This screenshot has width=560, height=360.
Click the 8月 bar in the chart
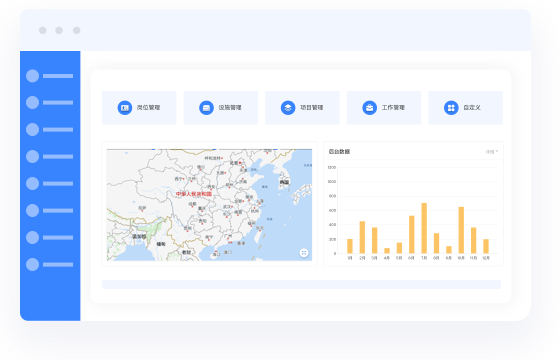tap(436, 243)
